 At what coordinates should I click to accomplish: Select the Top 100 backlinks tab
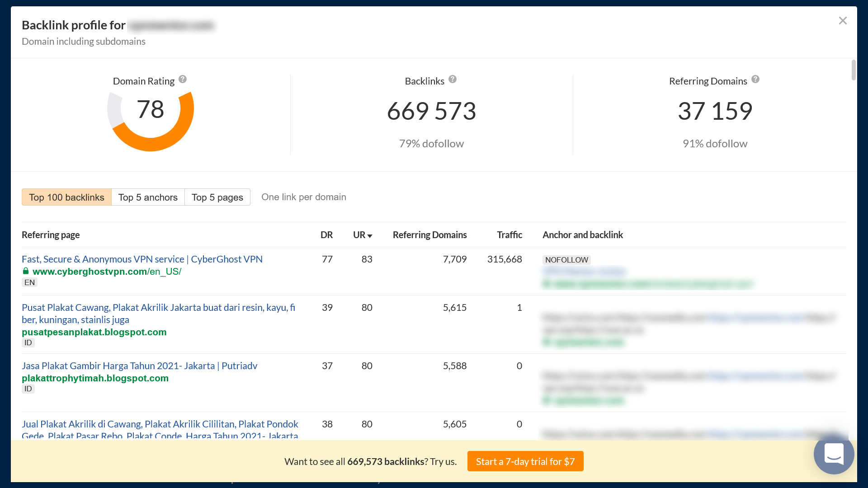pos(66,197)
